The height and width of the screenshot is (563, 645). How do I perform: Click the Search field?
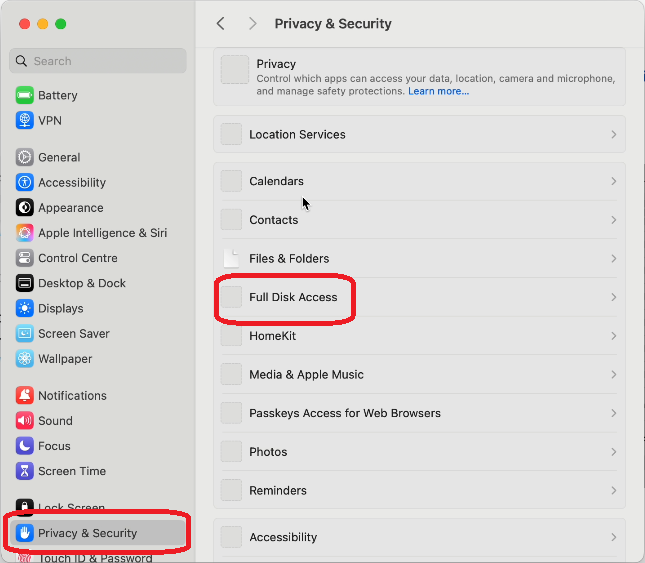point(98,61)
